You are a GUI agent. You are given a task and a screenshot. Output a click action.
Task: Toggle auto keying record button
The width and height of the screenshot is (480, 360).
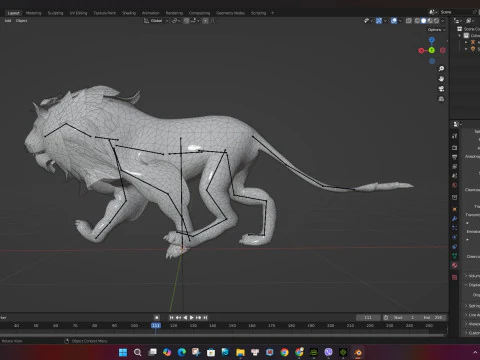tap(157, 317)
